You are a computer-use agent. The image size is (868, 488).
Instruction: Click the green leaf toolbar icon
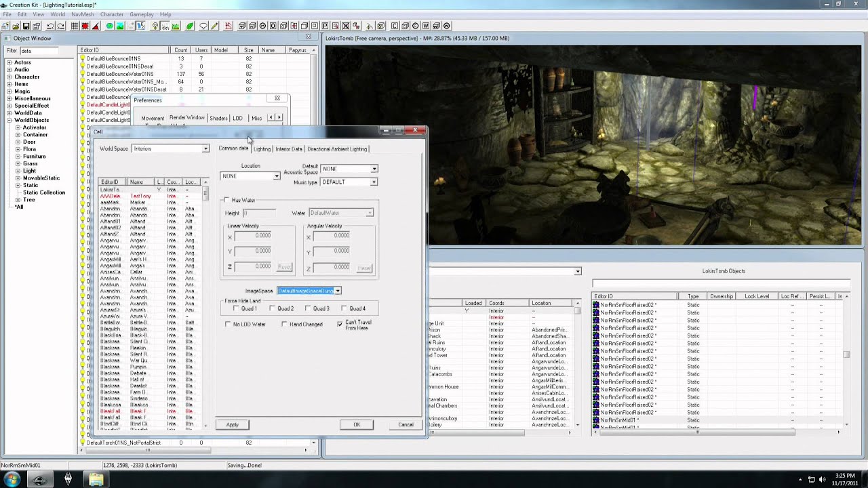pos(190,26)
